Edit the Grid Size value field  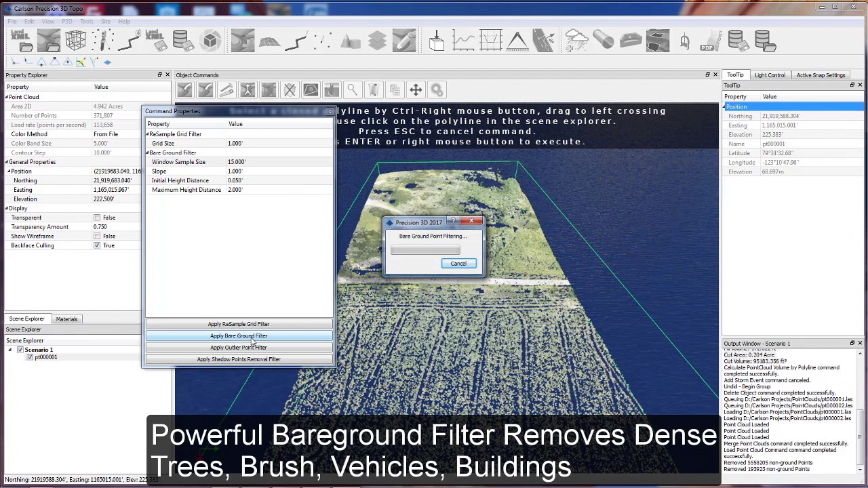point(279,144)
